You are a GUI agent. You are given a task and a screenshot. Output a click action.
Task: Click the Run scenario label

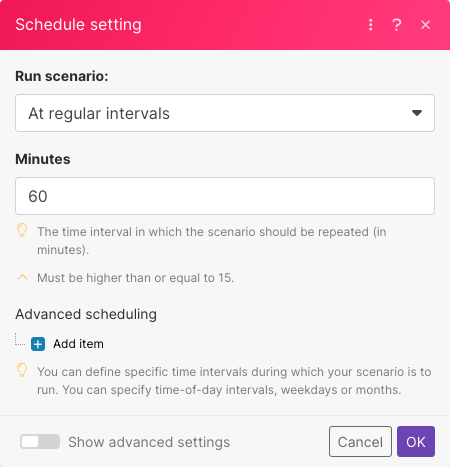click(62, 76)
